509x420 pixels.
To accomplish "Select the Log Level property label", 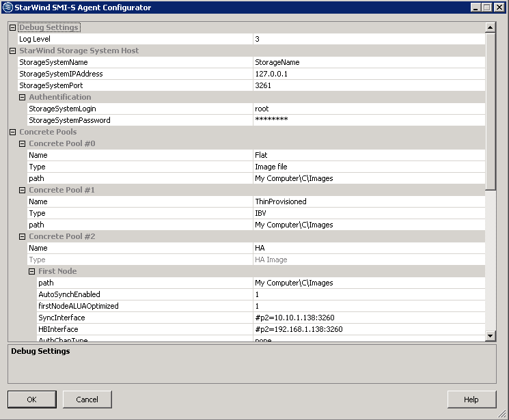I will [35, 39].
